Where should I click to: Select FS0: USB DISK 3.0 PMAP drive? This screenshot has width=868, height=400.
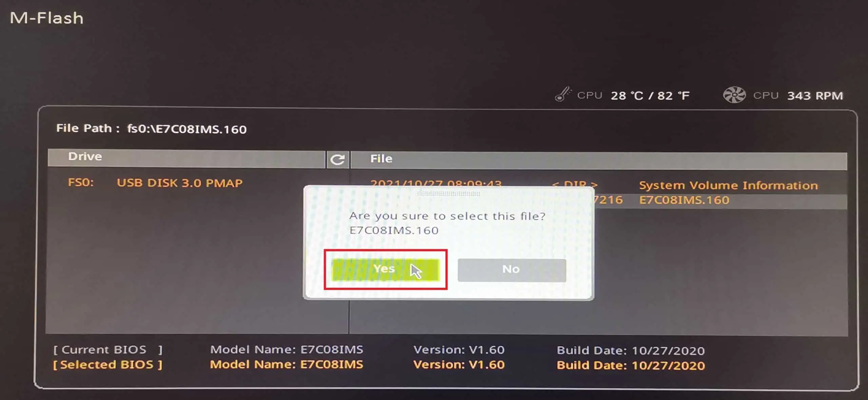pos(155,183)
